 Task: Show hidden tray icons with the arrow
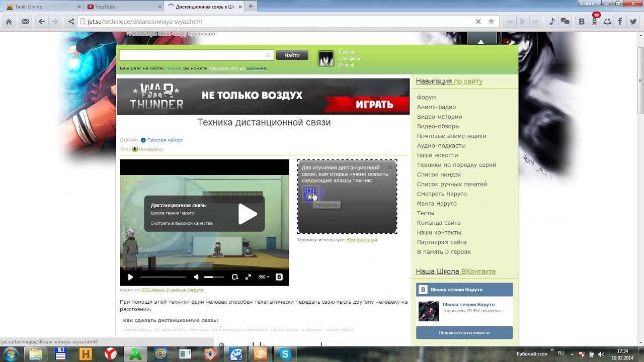coord(573,354)
